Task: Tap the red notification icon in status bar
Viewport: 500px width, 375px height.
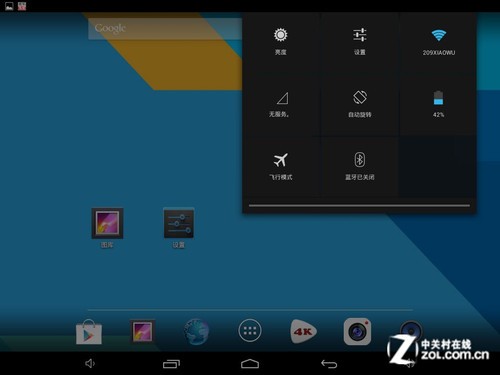Action: tap(22, 6)
